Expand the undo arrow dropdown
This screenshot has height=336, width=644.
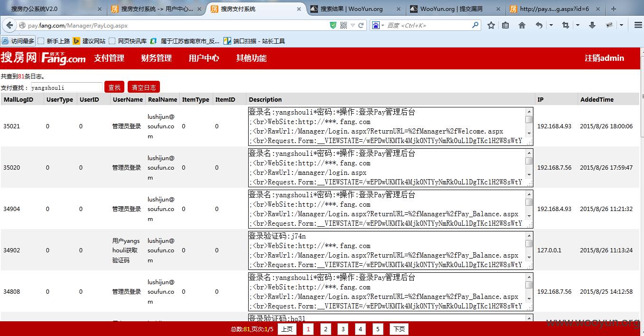[x=551, y=25]
